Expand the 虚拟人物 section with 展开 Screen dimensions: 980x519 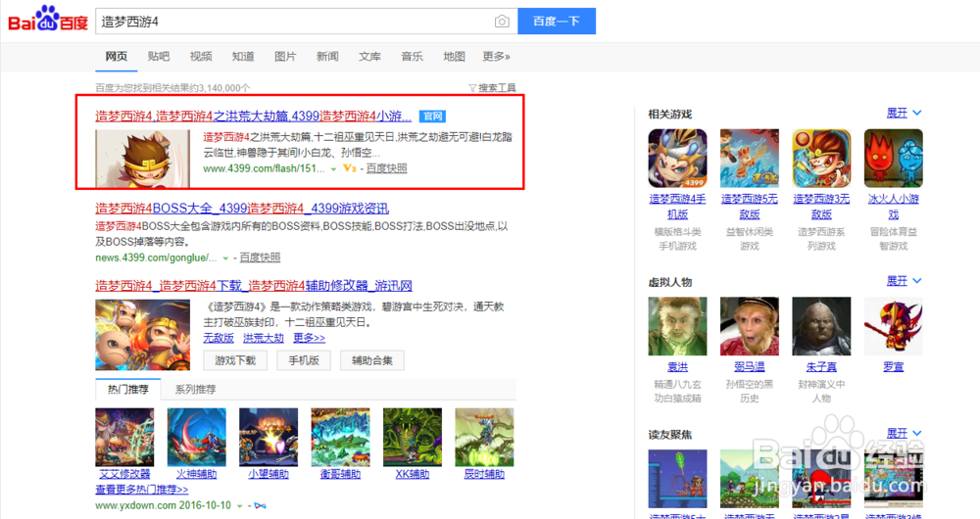pyautogui.click(x=904, y=281)
